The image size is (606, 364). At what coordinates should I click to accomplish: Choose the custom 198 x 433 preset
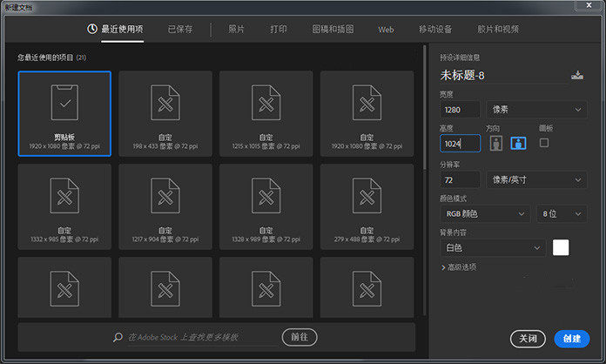click(x=165, y=113)
